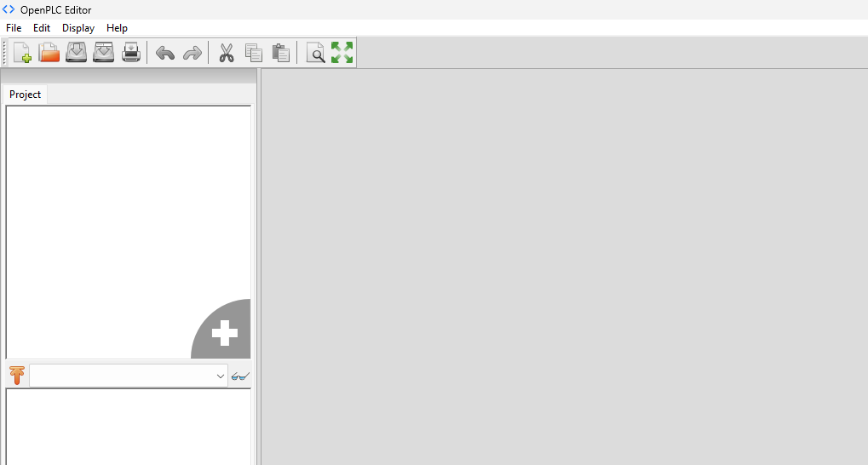Image resolution: width=868 pixels, height=465 pixels.
Task: Open project search with magnifier icon
Action: (x=315, y=53)
